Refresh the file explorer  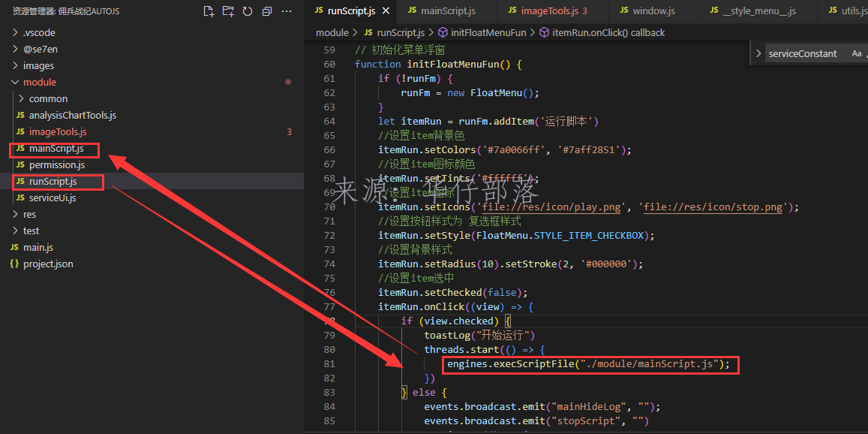[248, 11]
